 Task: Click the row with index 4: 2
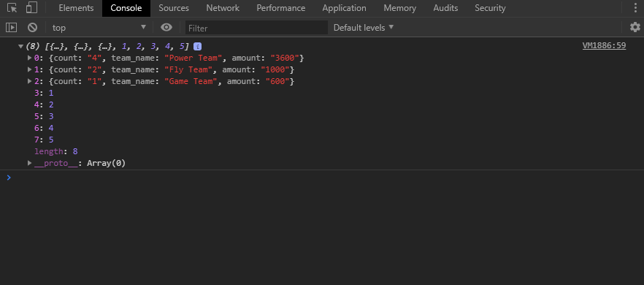pos(44,104)
